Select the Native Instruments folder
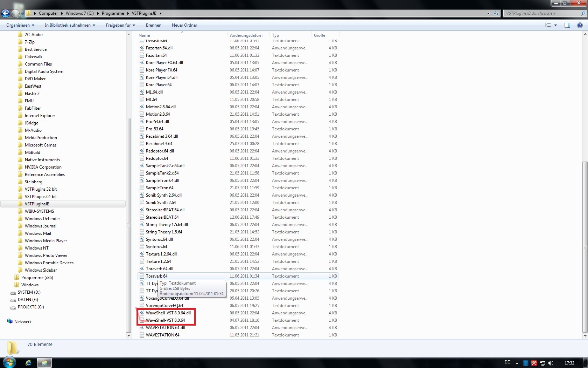Image resolution: width=588 pixels, height=368 pixels. tap(42, 160)
